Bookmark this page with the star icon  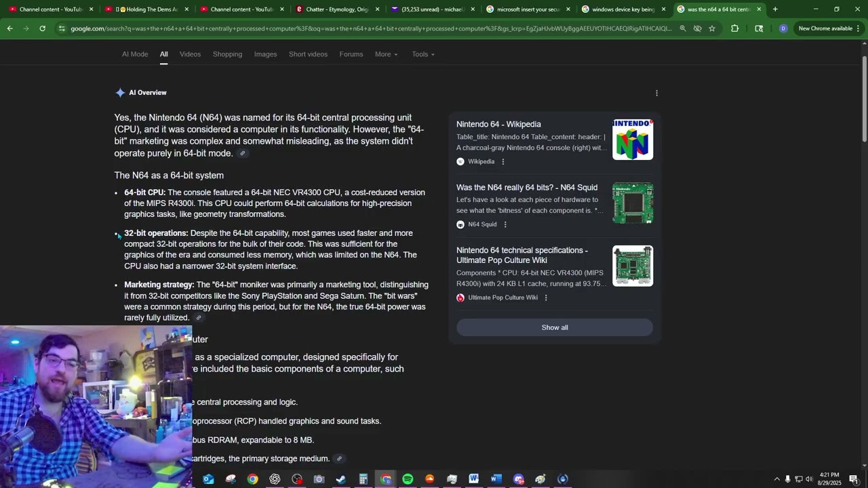click(x=712, y=28)
